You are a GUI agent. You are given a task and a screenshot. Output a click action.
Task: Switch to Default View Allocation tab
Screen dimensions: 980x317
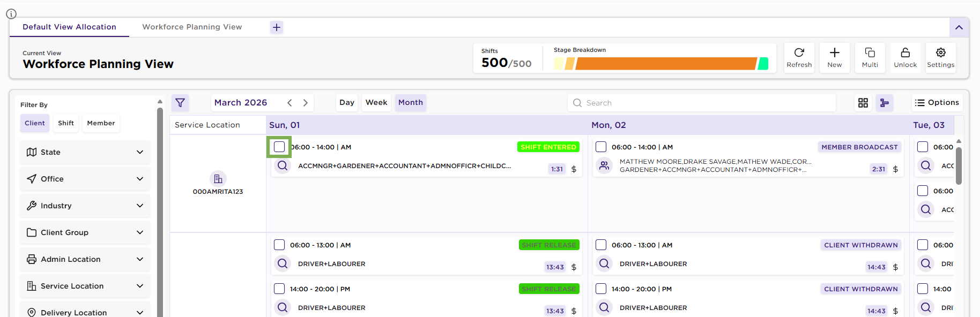69,27
